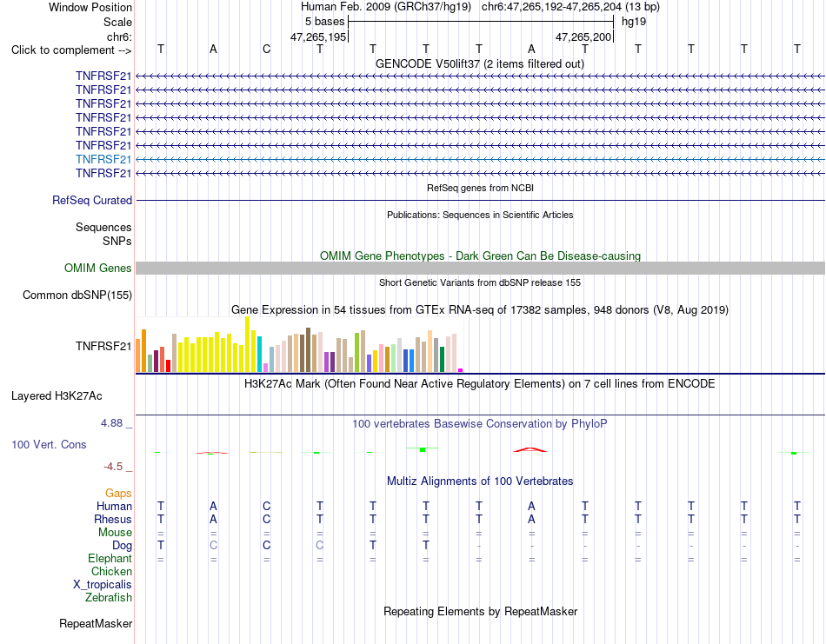The image size is (826, 644).
Task: Click the orange Gaps label
Action: coord(118,493)
